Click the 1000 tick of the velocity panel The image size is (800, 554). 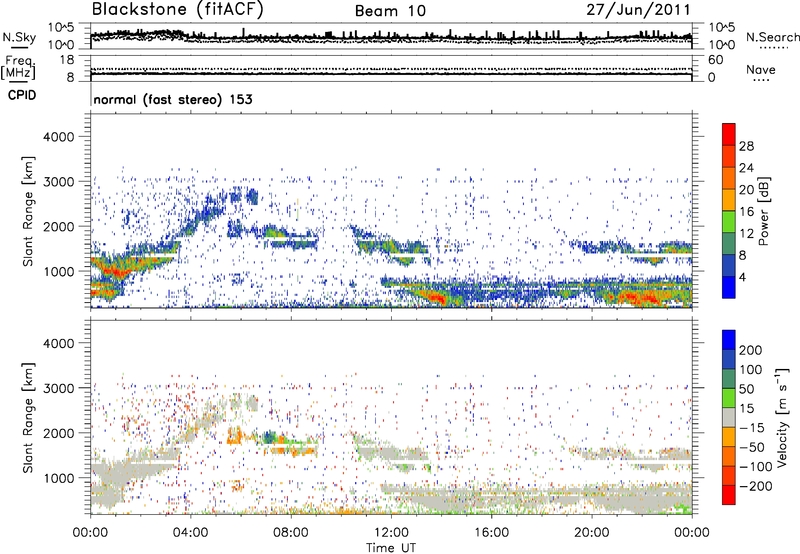59,478
